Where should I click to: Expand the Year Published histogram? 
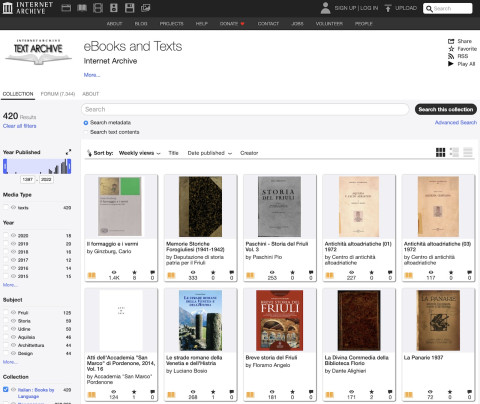click(x=68, y=152)
